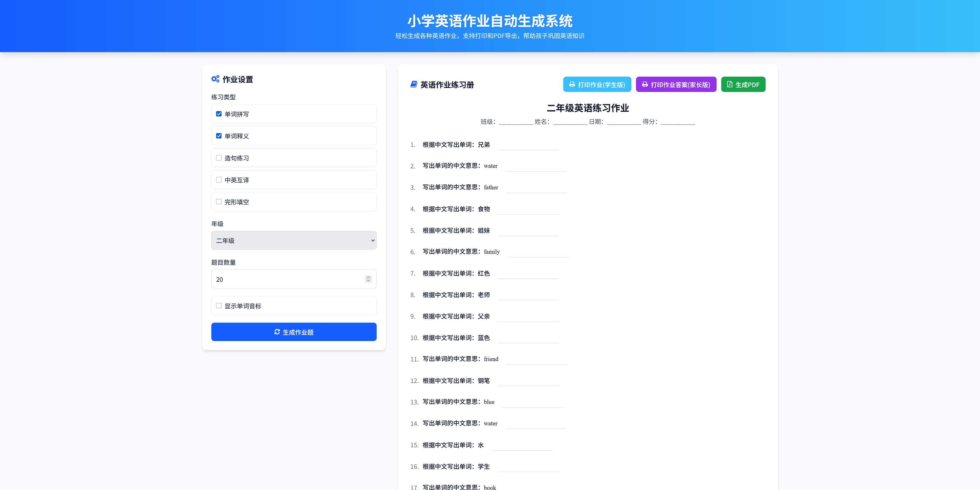Click the refresh icon inside 生成作业题
The image size is (980, 490).
277,332
